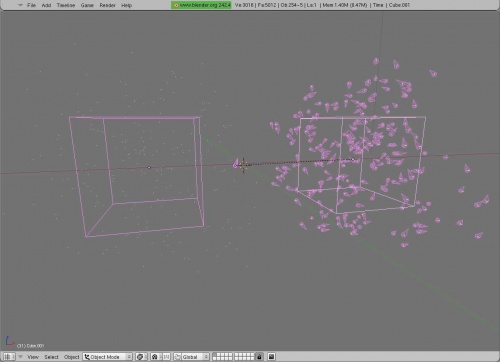500x362 pixels.
Task: Open the Game menu
Action: (x=87, y=5)
